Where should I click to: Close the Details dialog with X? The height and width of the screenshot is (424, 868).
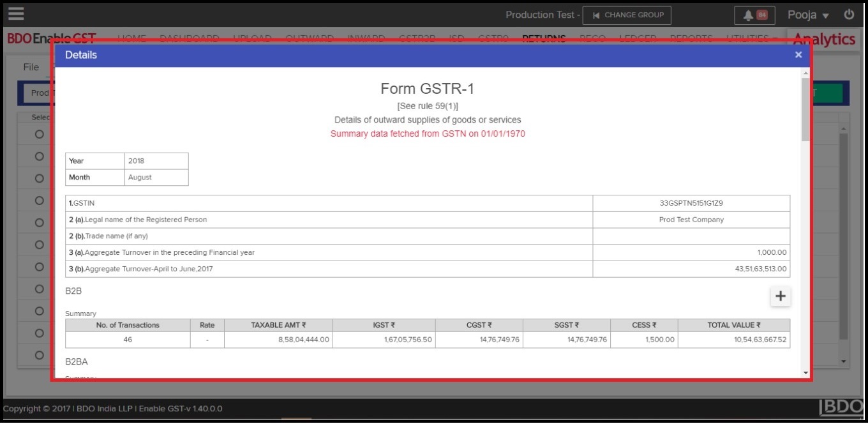(x=798, y=55)
